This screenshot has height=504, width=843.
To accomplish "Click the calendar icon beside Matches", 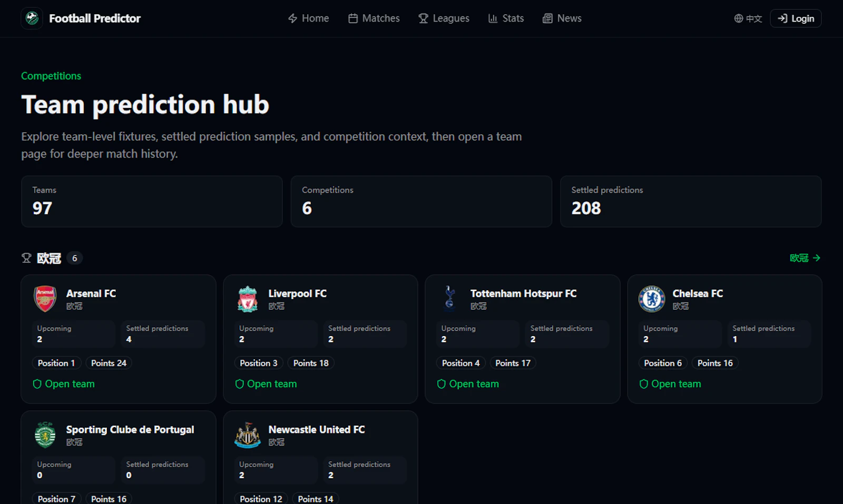I will (x=353, y=18).
